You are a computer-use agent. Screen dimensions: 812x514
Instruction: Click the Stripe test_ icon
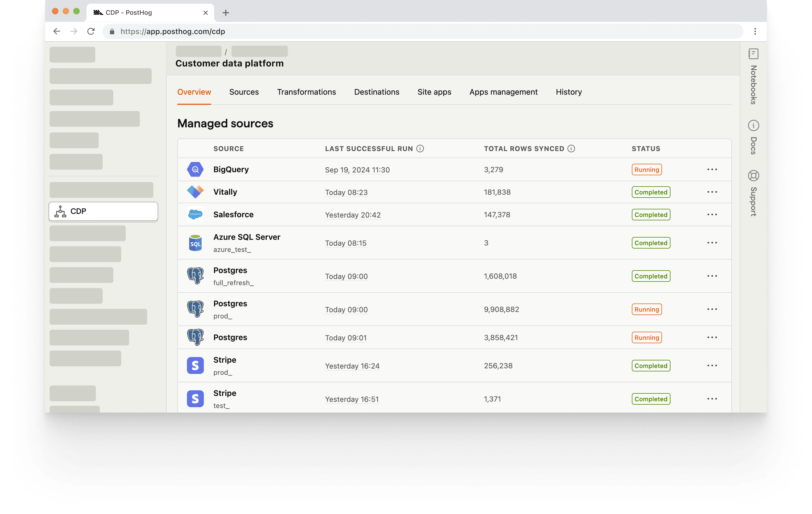pyautogui.click(x=195, y=399)
